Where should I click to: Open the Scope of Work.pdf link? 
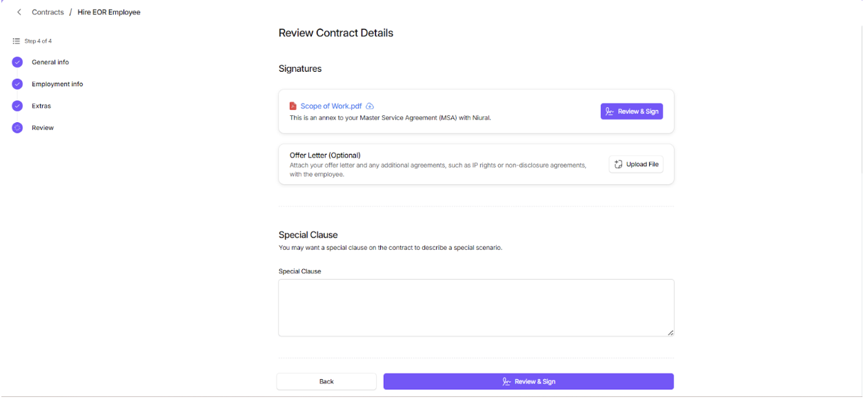pyautogui.click(x=331, y=106)
